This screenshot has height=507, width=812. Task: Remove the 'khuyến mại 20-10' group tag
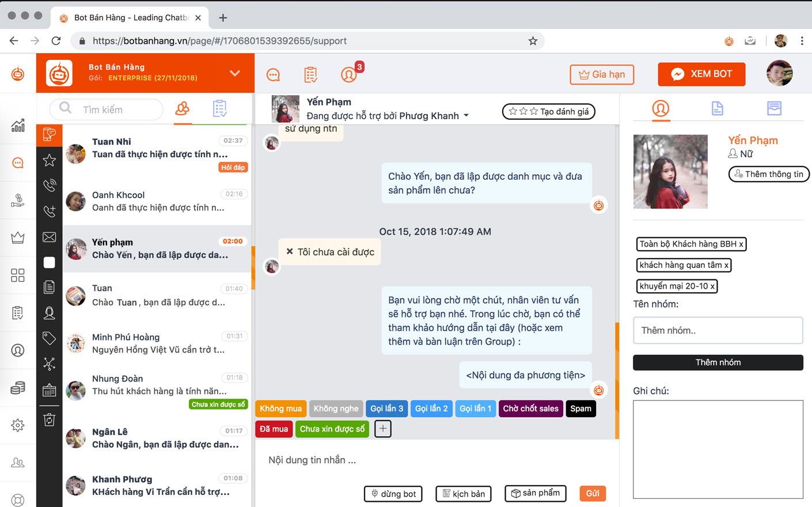pyautogui.click(x=712, y=286)
